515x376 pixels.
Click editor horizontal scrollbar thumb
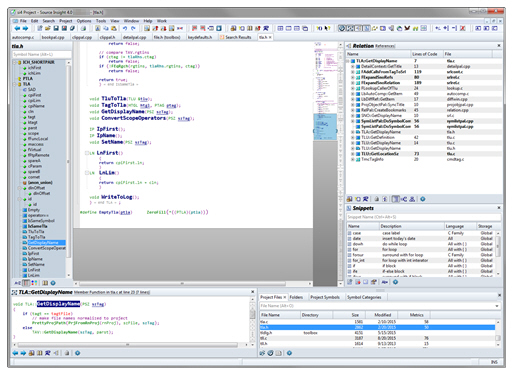(182, 284)
